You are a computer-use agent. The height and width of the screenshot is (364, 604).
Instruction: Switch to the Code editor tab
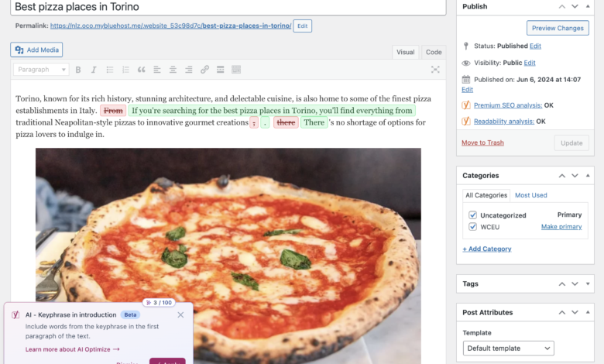coord(434,53)
